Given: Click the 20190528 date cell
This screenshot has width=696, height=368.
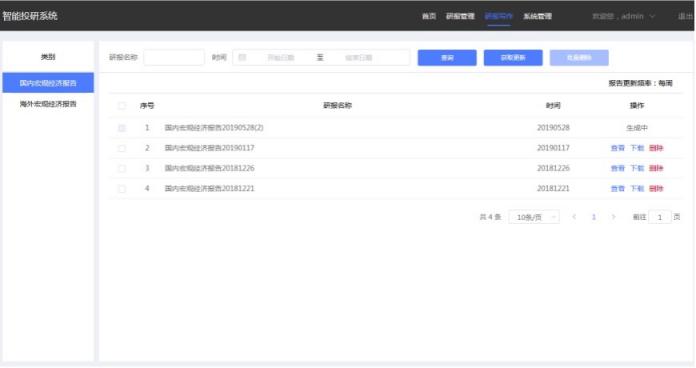Looking at the screenshot, I should (553, 128).
